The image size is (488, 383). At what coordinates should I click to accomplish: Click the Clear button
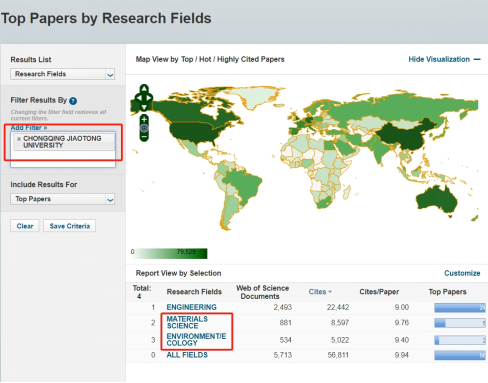coord(25,226)
